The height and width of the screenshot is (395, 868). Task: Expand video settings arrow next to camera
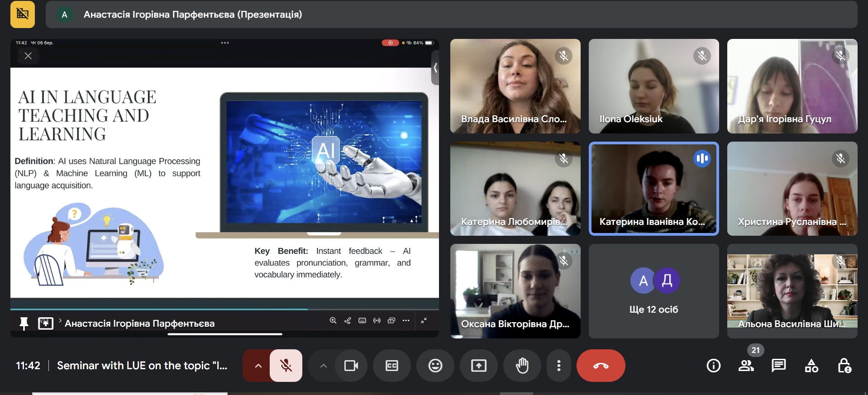(323, 366)
